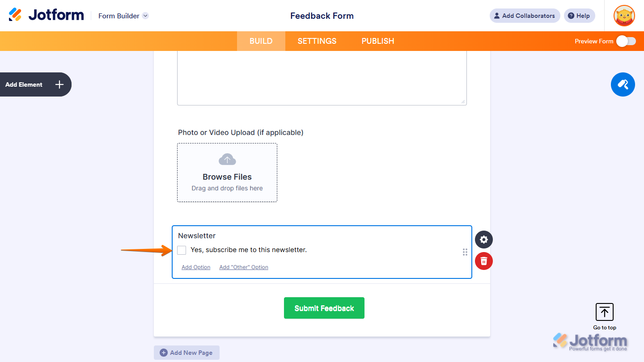Click the Jotform logo
Viewport: 644px width, 362px height.
click(x=46, y=14)
